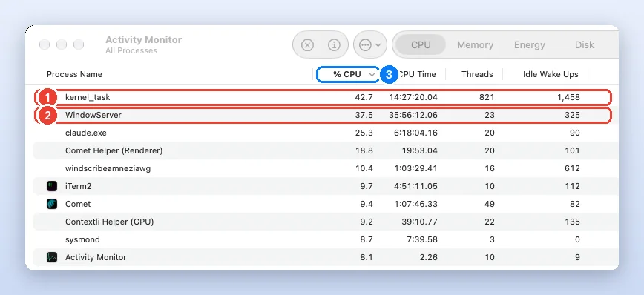Screen dimensions: 644x295
Task: Sort by Threads column header
Action: pos(477,74)
